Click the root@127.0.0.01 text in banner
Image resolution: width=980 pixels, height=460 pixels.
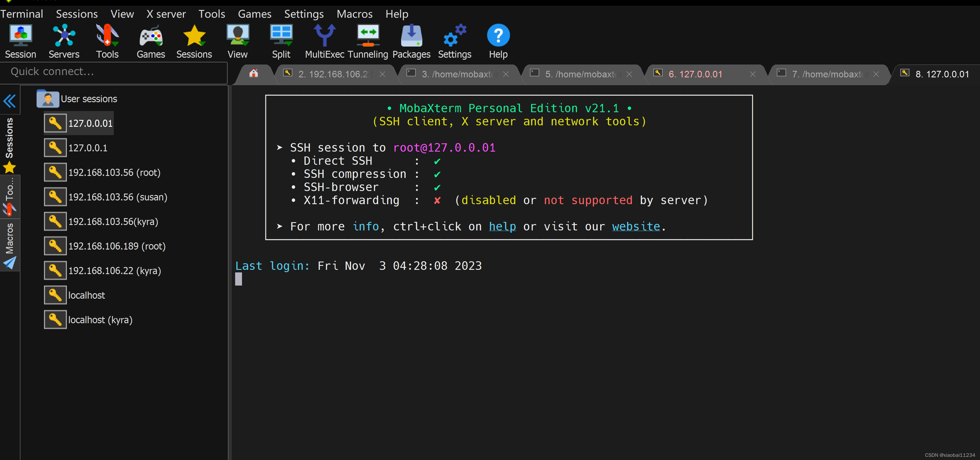click(x=444, y=148)
